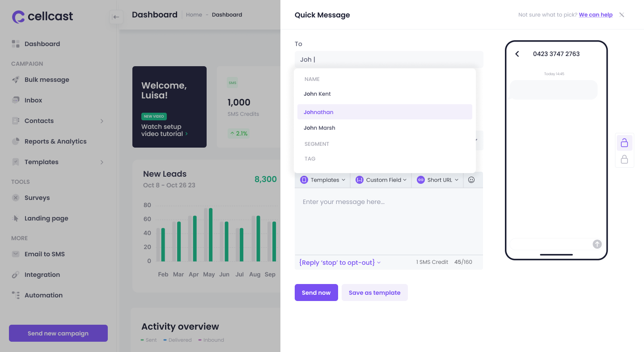
Task: Click the Surveys tool icon
Action: click(x=15, y=198)
